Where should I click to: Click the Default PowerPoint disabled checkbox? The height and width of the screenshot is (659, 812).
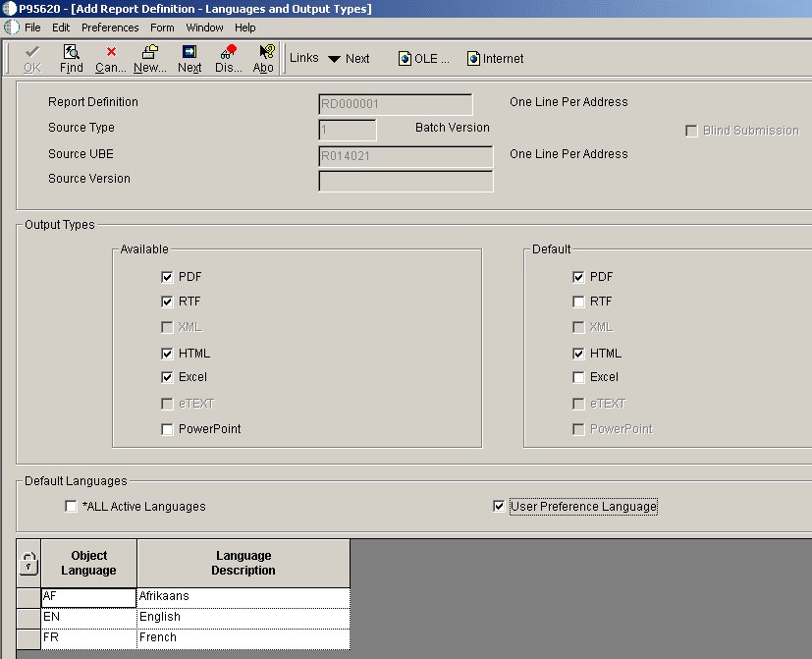(578, 429)
